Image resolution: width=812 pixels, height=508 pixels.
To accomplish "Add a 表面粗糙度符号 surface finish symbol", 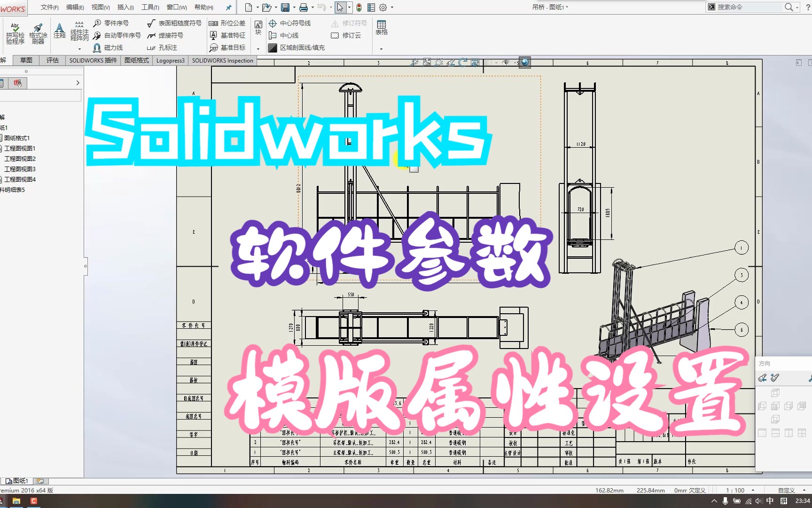I will (174, 23).
